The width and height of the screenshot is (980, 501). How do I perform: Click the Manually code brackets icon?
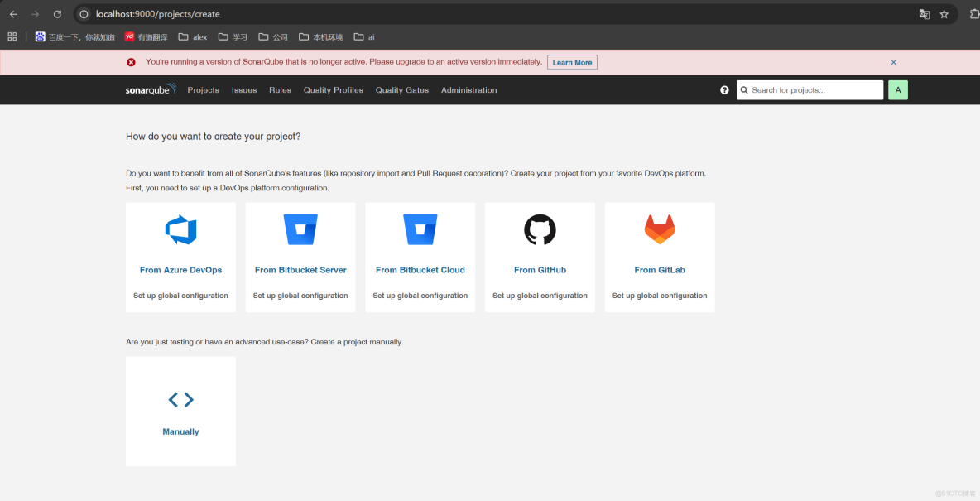(180, 399)
